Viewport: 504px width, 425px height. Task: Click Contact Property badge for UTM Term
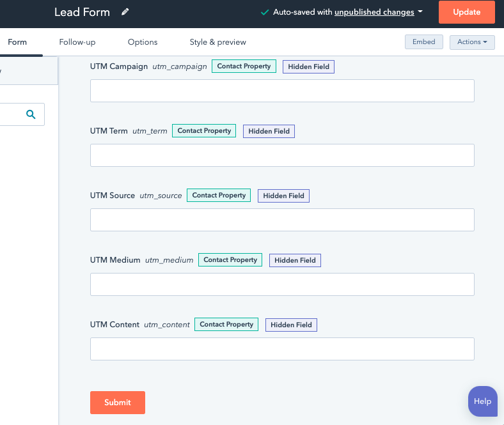tap(204, 131)
